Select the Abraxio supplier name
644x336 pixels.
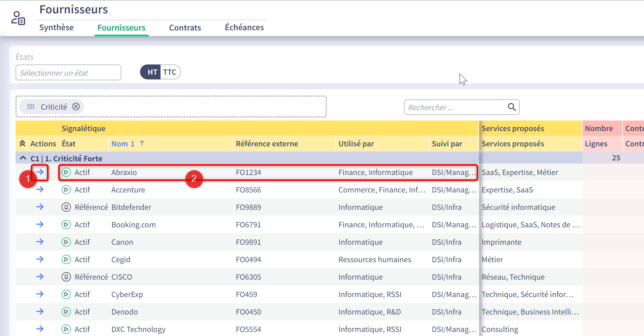tap(124, 172)
